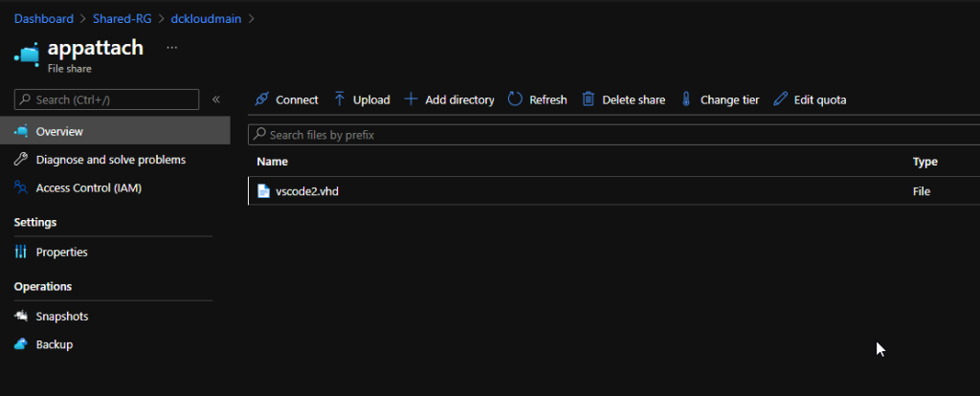Click the Edit quota pencil icon
Screen dimensions: 980x396
pos(781,99)
